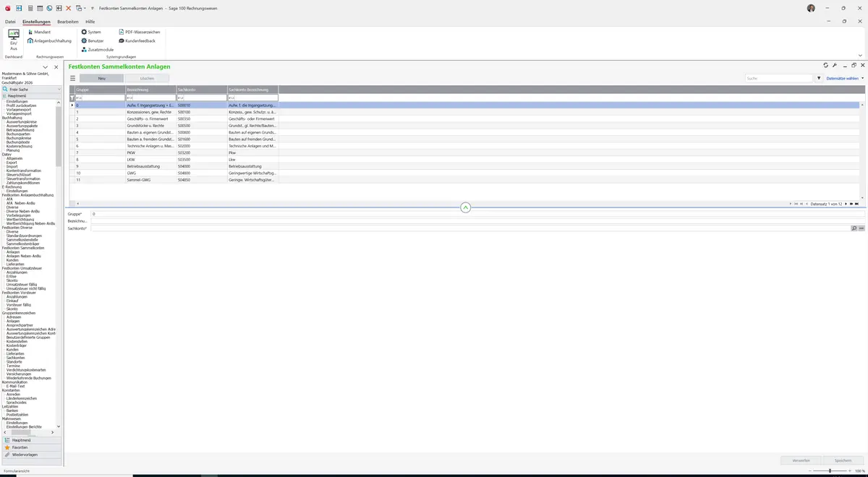Open System settings in the ribbon
The image size is (868, 477).
(x=91, y=32)
